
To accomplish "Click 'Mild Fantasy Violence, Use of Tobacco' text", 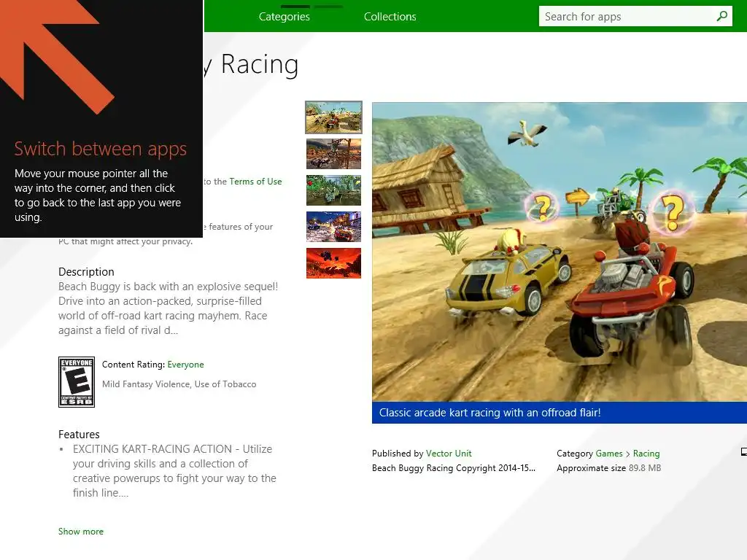I will tap(179, 384).
